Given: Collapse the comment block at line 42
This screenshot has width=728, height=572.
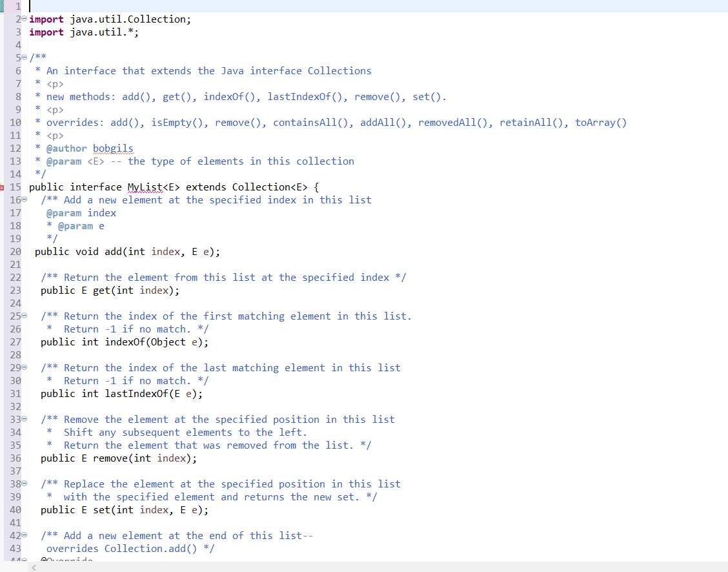Looking at the screenshot, I should [24, 535].
